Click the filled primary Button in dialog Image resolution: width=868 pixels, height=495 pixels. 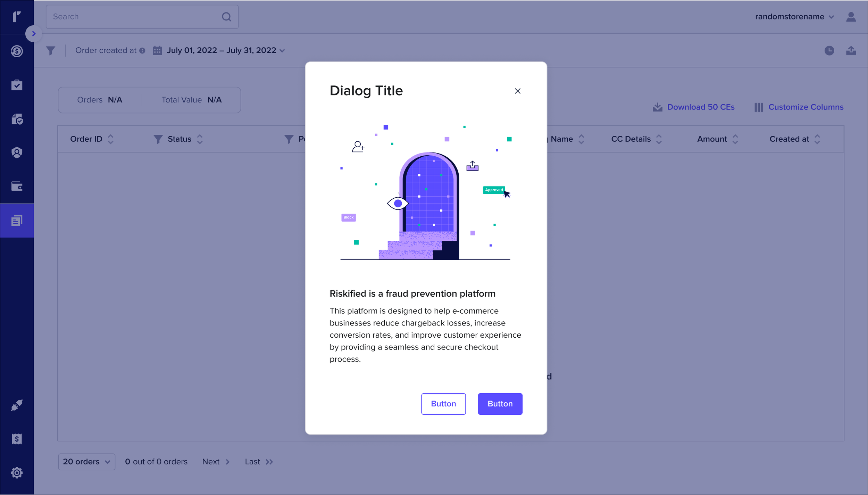pyautogui.click(x=500, y=404)
